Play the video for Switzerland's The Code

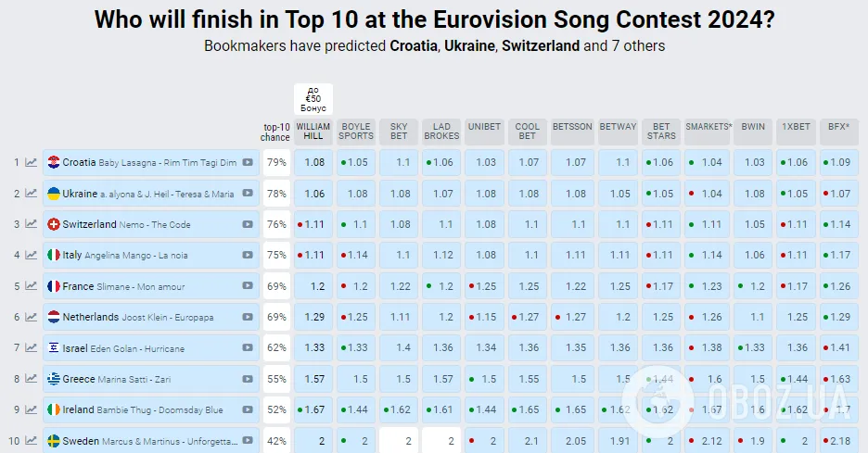[x=248, y=224]
